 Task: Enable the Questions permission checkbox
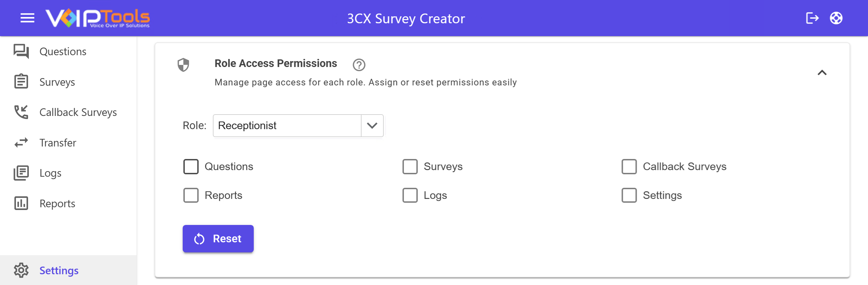click(191, 167)
